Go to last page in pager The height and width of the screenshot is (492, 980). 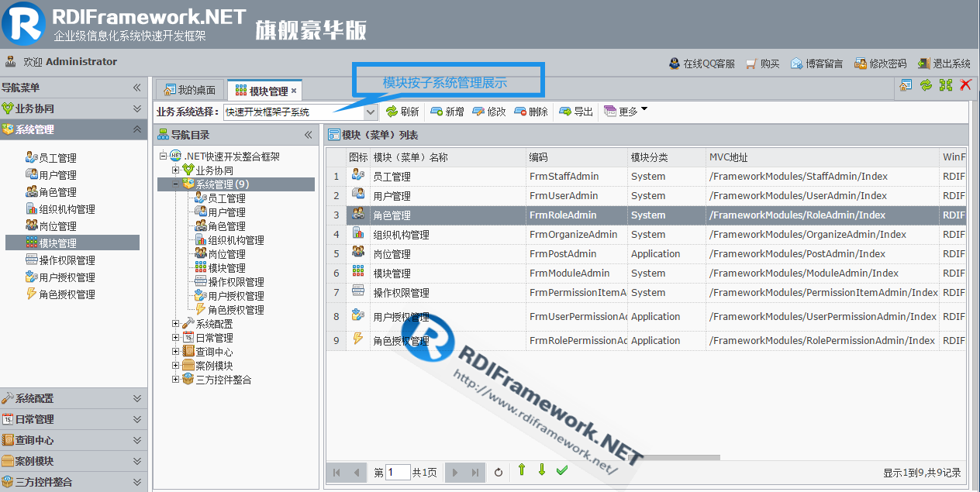475,472
